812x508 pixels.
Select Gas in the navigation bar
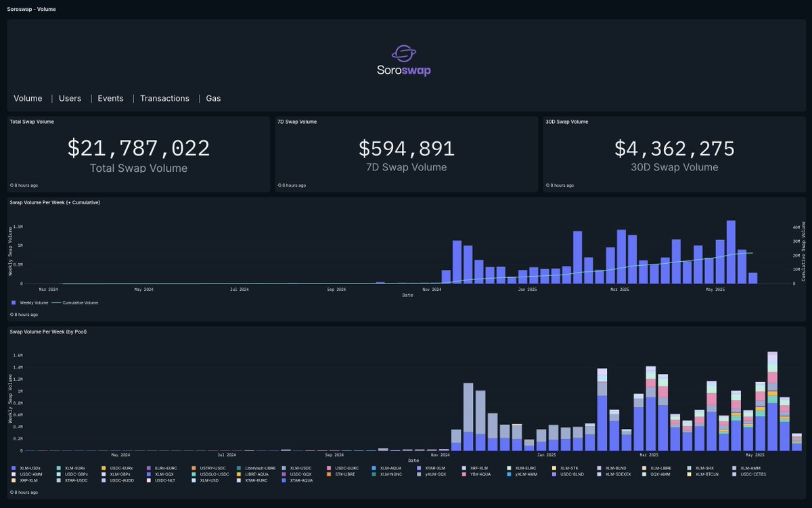pos(212,98)
